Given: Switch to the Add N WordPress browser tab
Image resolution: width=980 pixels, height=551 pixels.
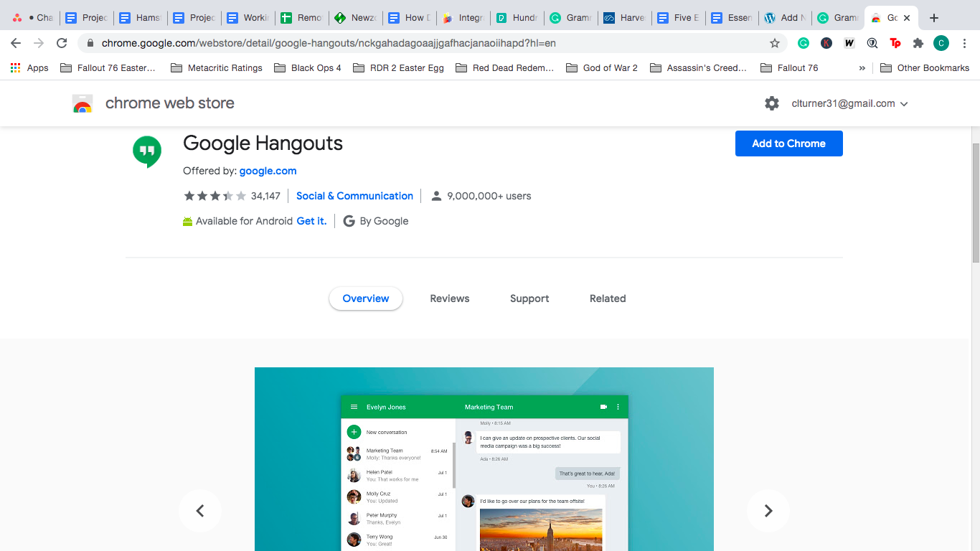Looking at the screenshot, I should 786,18.
